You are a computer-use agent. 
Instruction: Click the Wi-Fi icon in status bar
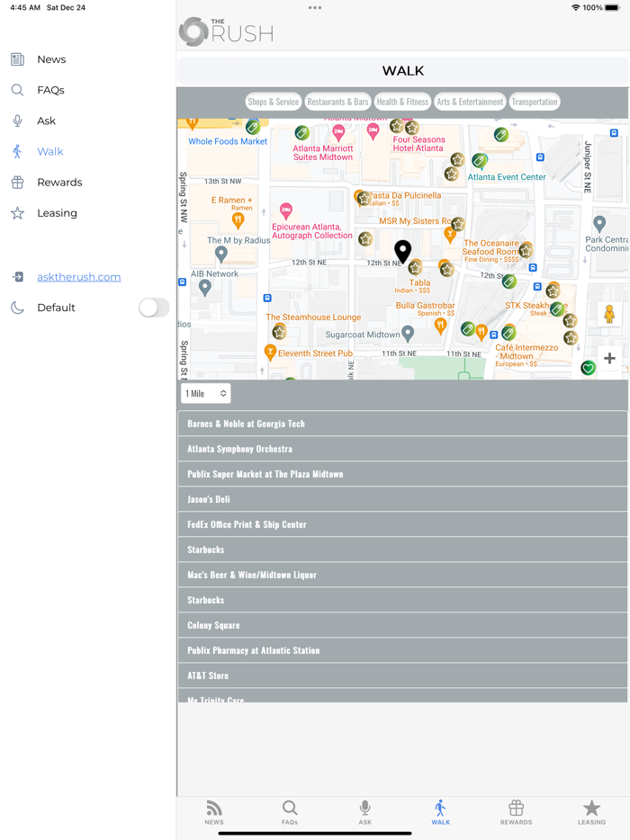pos(576,7)
